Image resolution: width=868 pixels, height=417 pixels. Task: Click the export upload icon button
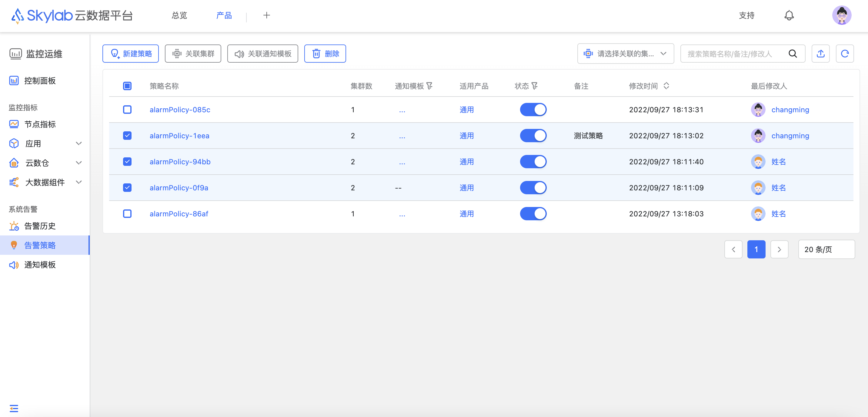click(820, 54)
